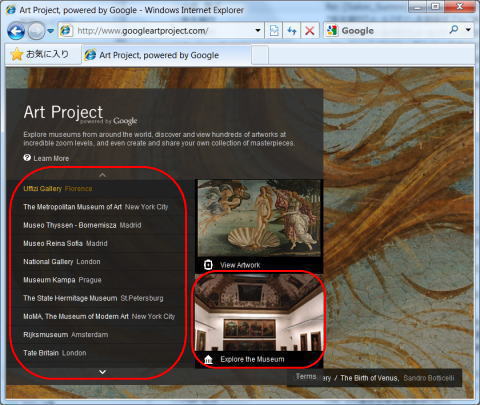Click the Birth of Venus thumbnail
This screenshot has width=480, height=405.
click(x=259, y=218)
